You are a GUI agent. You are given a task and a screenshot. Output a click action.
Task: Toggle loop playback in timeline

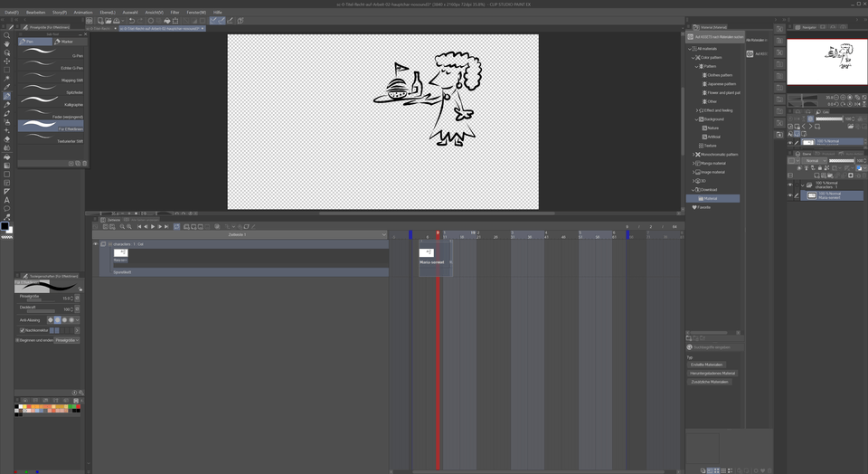pos(176,226)
